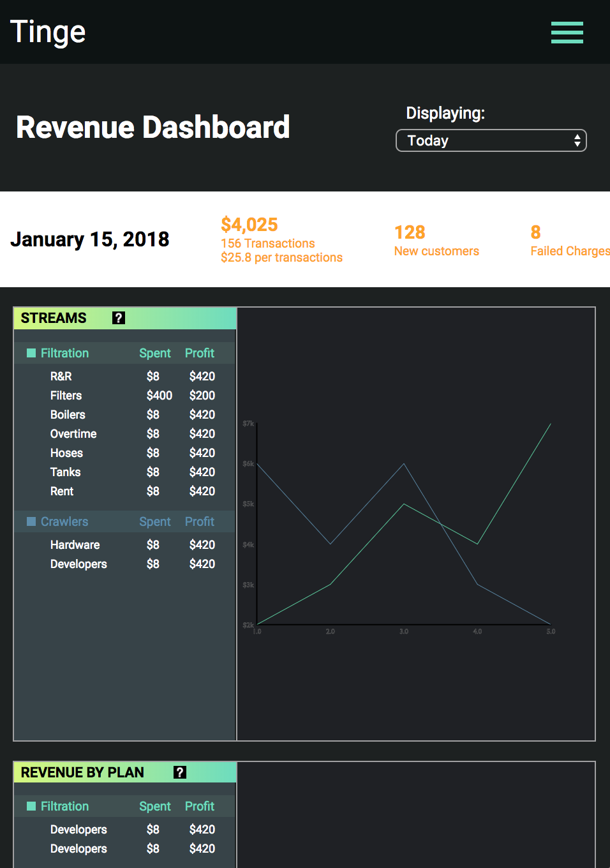Toggle the Crawlers color square in STREAMS
Image resolution: width=610 pixels, height=868 pixels.
(31, 521)
